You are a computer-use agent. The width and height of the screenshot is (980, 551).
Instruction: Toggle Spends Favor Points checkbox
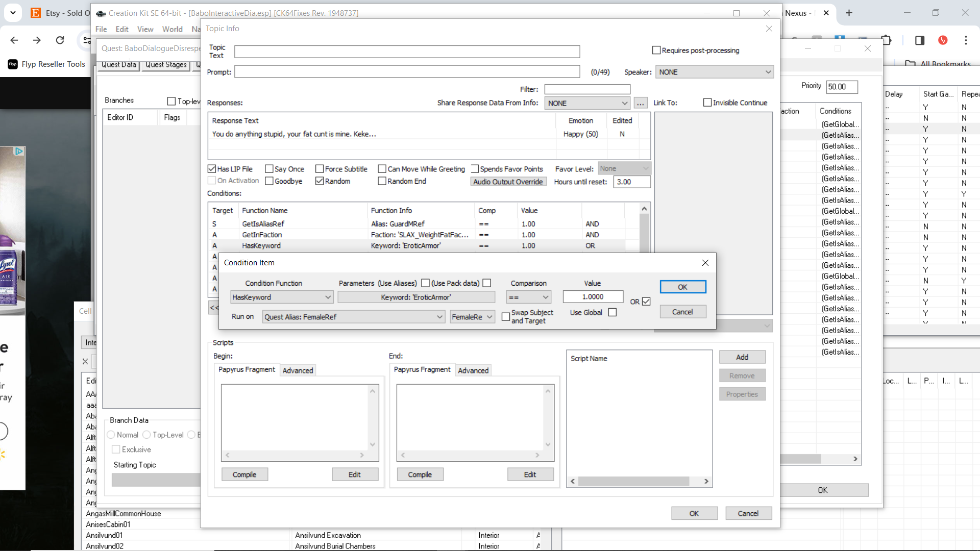475,169
